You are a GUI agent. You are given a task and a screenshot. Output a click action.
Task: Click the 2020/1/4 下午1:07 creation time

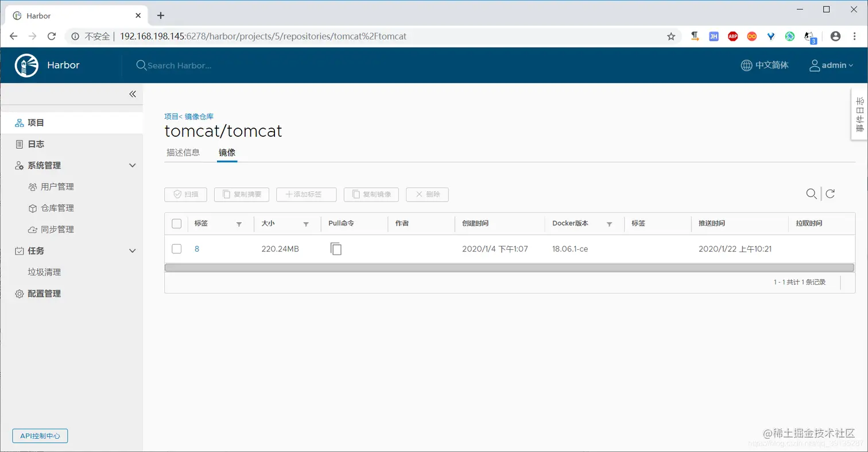point(495,249)
